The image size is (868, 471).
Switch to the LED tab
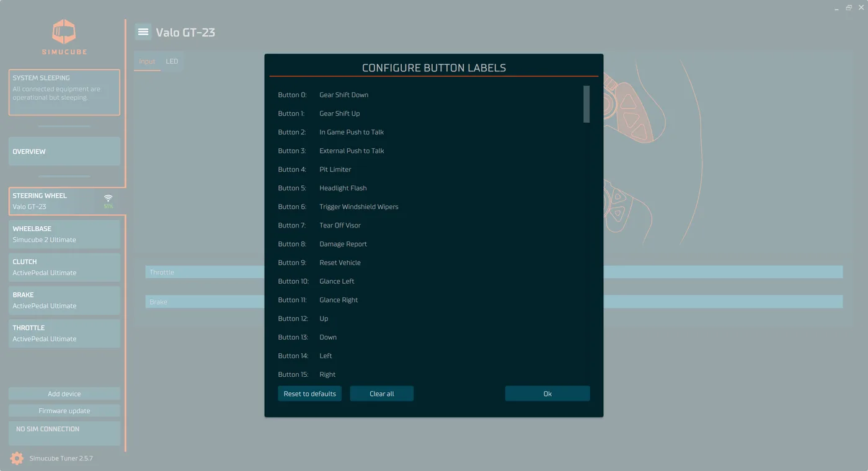(172, 61)
